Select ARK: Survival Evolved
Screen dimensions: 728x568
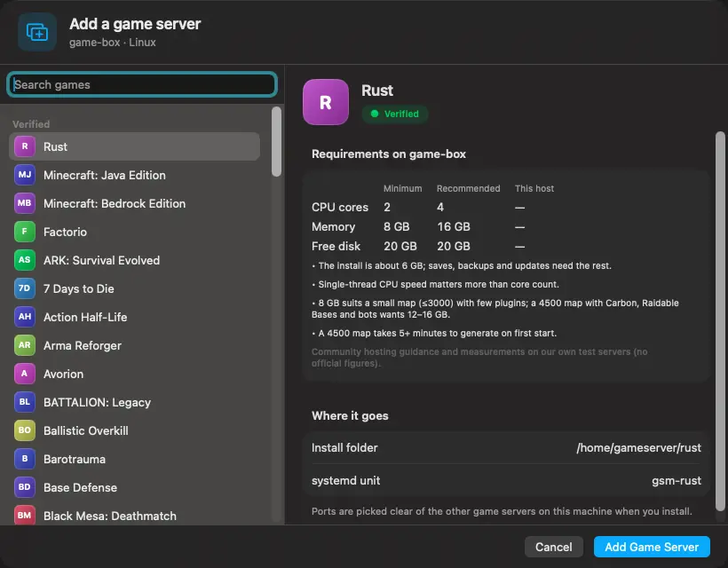coord(134,260)
